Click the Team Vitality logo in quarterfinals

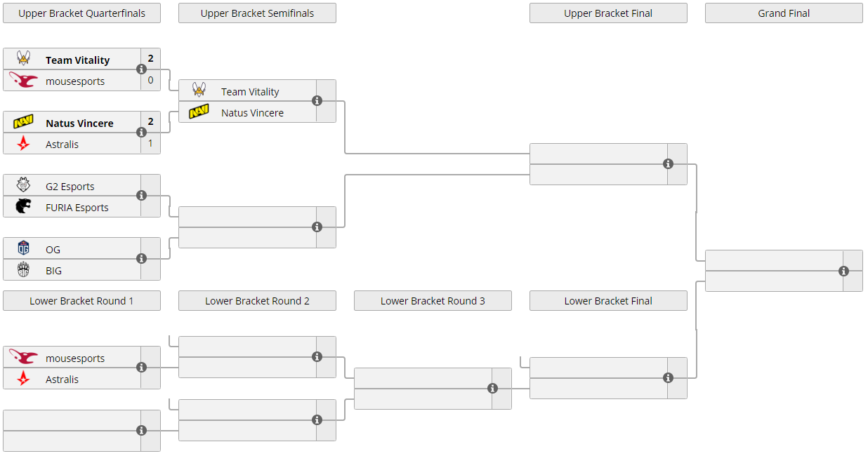point(24,60)
